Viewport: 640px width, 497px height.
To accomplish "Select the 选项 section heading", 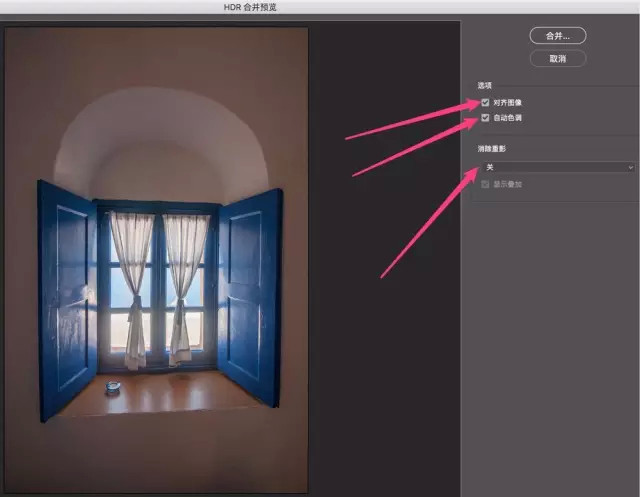I will [x=484, y=85].
